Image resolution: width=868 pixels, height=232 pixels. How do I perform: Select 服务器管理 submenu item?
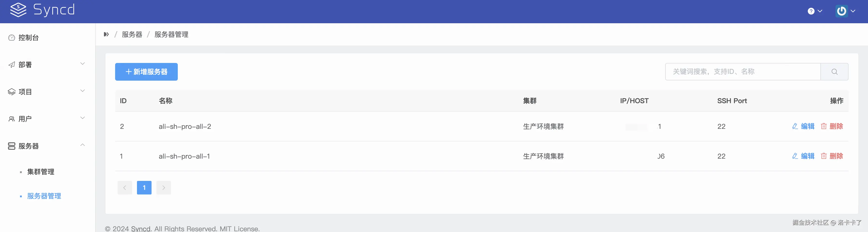coord(44,196)
